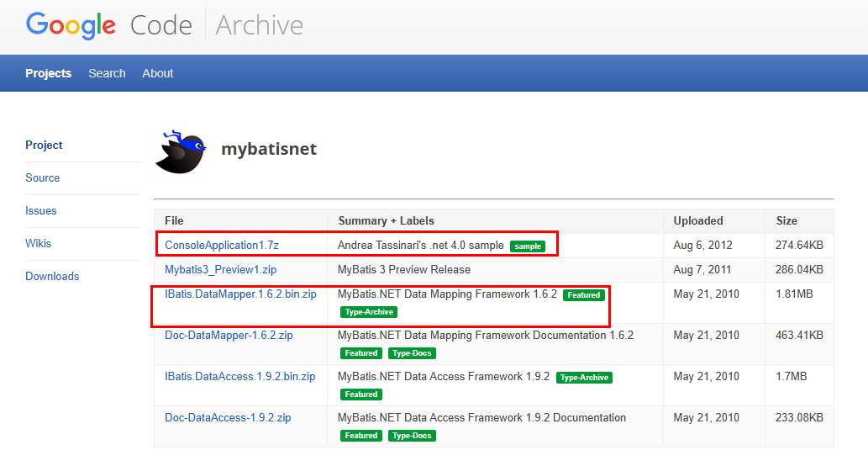
Task: Click Featured label on Data Access Framework 1.9.2 row
Action: (361, 394)
